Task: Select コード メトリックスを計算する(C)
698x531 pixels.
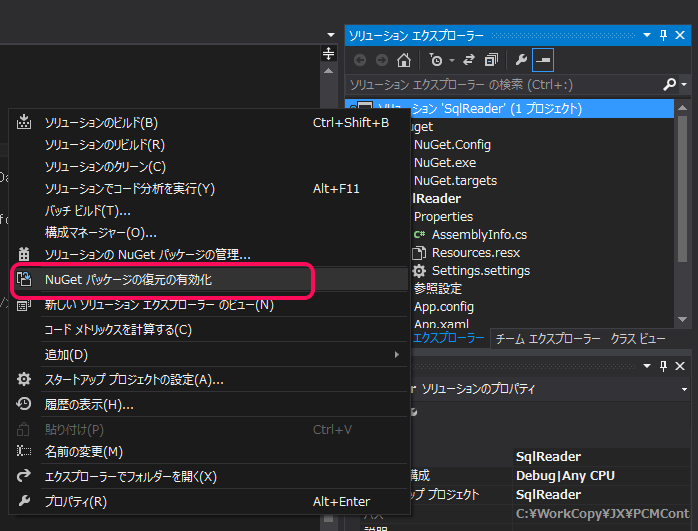Action: point(209,330)
